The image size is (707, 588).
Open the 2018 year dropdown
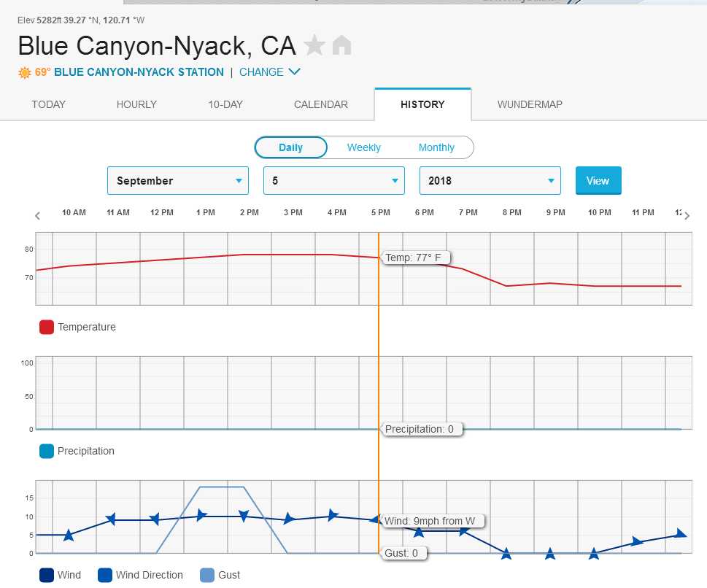(490, 181)
